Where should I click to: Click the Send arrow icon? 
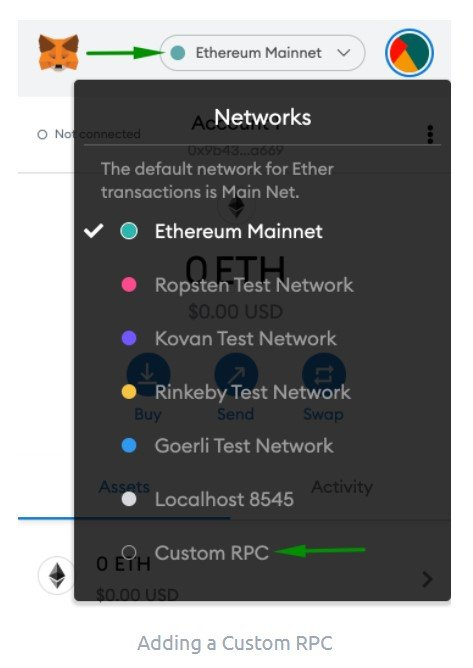click(236, 375)
